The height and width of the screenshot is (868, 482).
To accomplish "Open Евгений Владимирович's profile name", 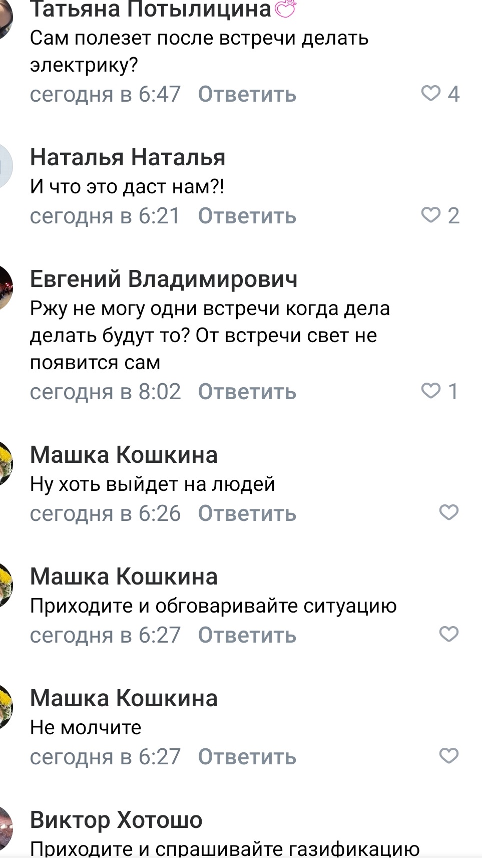I will 164,279.
